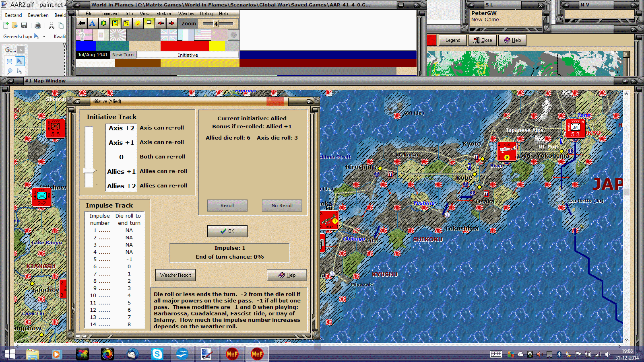The width and height of the screenshot is (644, 362).
Task: Open the Interface menu
Action: (164, 14)
